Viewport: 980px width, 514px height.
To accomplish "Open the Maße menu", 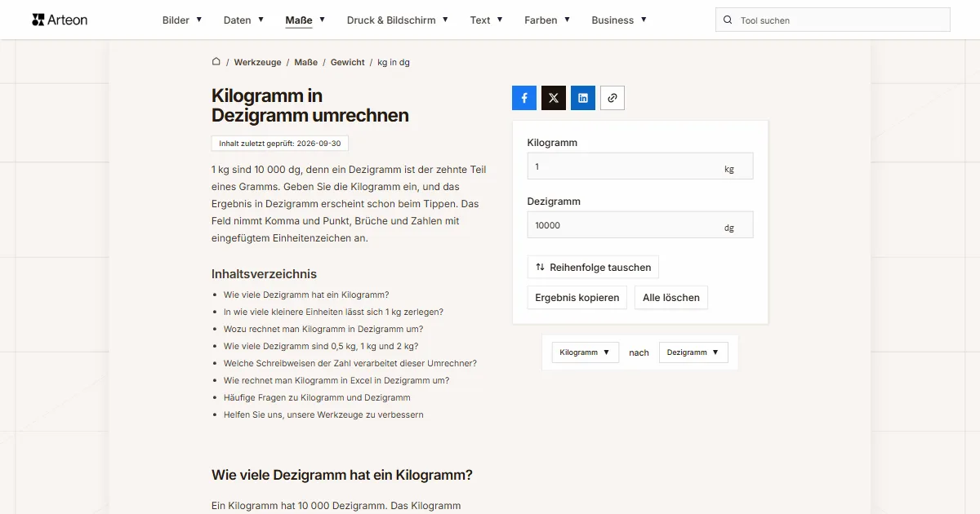I will [305, 20].
